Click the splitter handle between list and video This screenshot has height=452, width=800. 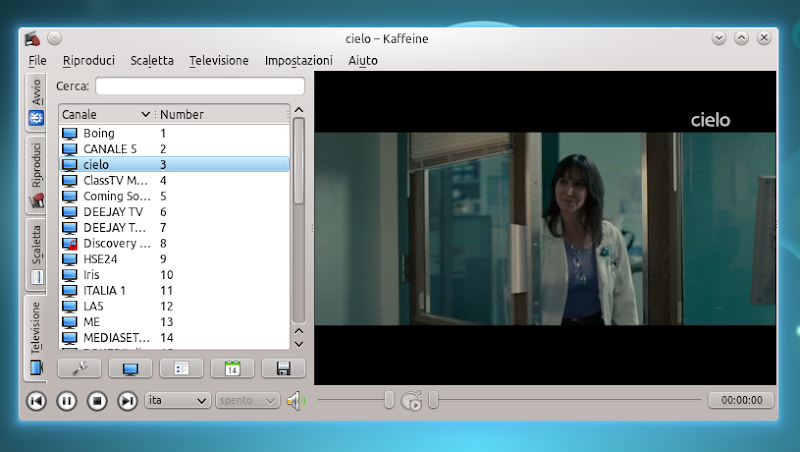312,228
